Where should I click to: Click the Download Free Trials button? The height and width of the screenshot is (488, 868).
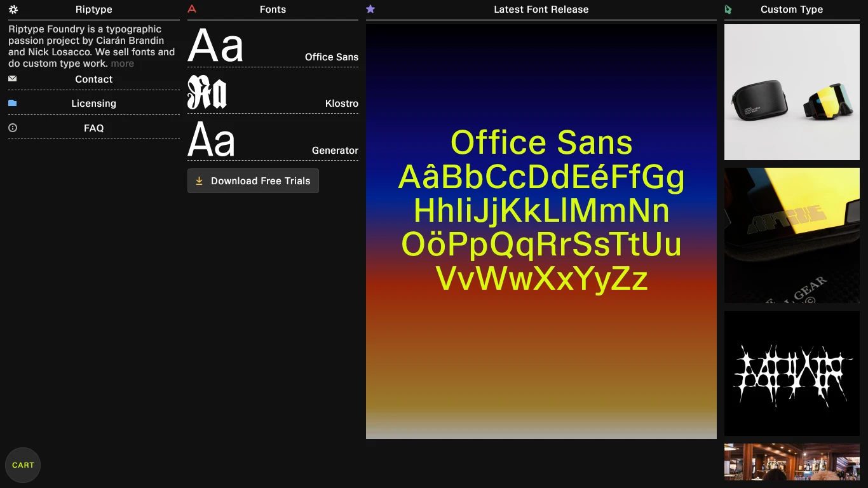click(x=253, y=181)
